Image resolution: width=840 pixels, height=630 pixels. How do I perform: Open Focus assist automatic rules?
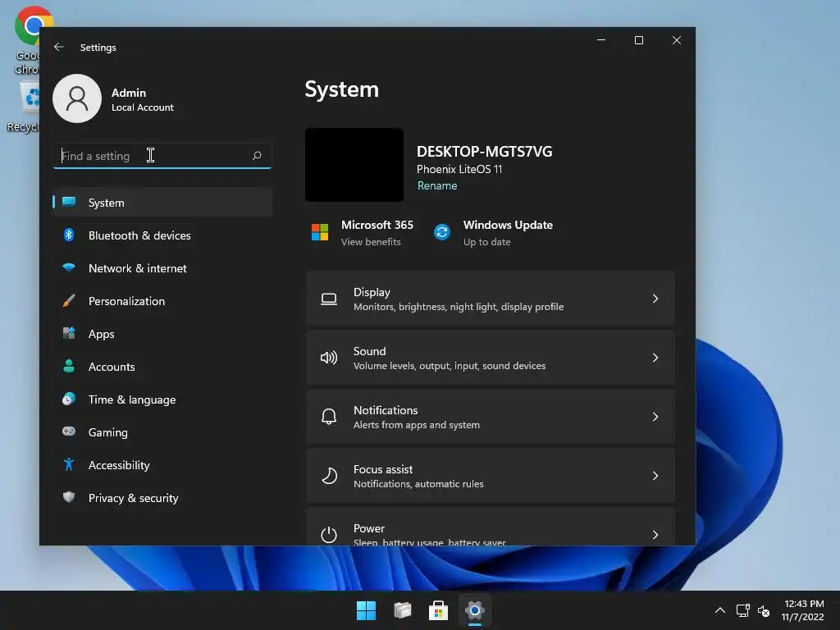coord(491,475)
